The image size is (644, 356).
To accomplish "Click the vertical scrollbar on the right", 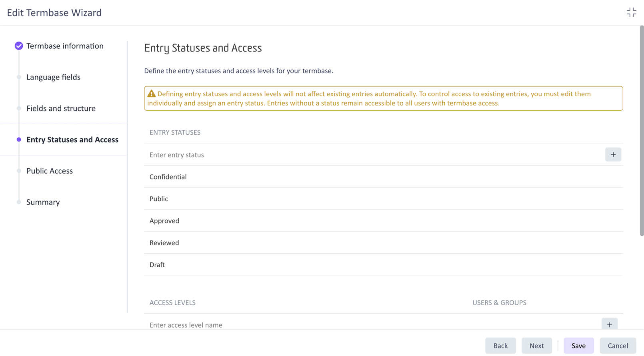I will tap(641, 132).
